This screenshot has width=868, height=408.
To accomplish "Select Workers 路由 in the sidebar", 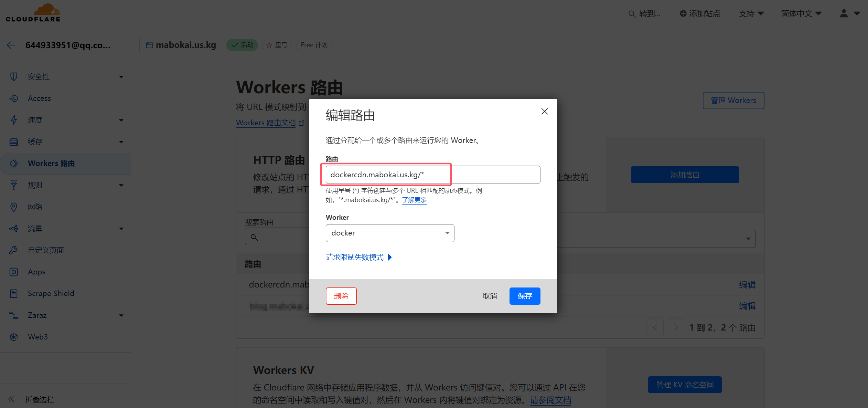I will [51, 163].
